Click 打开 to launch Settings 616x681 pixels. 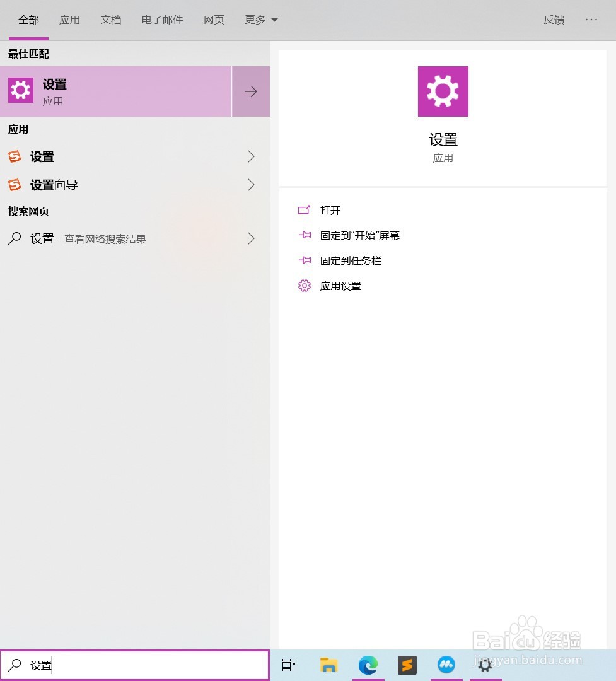tap(331, 210)
